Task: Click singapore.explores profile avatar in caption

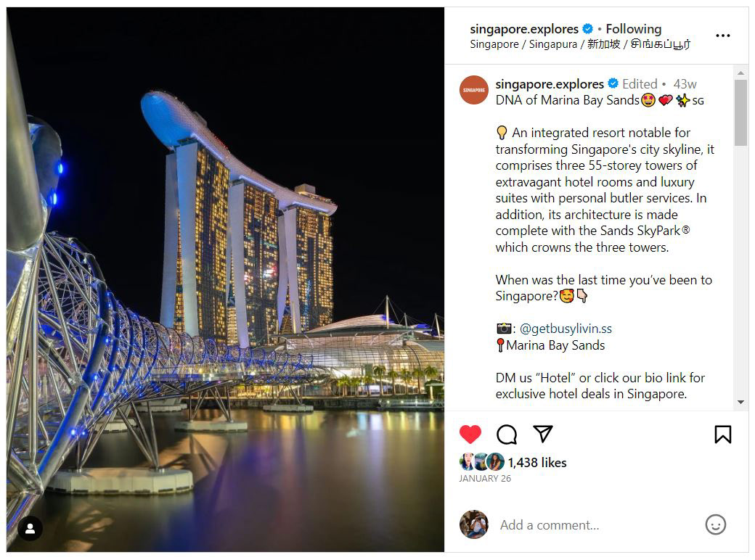Action: [474, 90]
